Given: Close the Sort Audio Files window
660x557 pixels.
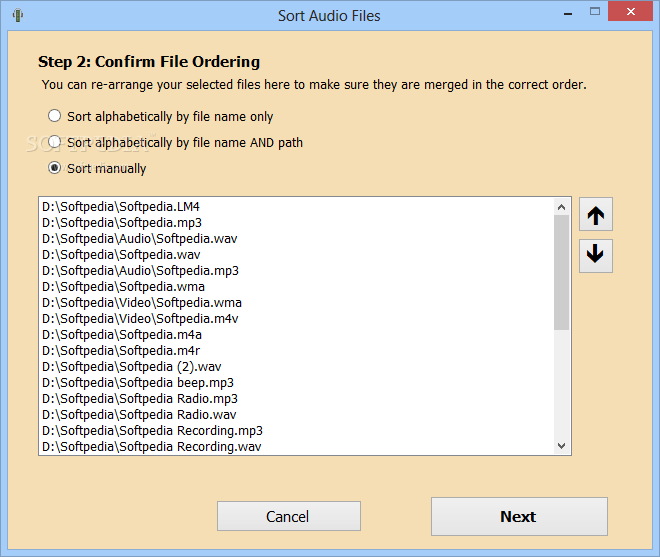Looking at the screenshot, I should [630, 12].
